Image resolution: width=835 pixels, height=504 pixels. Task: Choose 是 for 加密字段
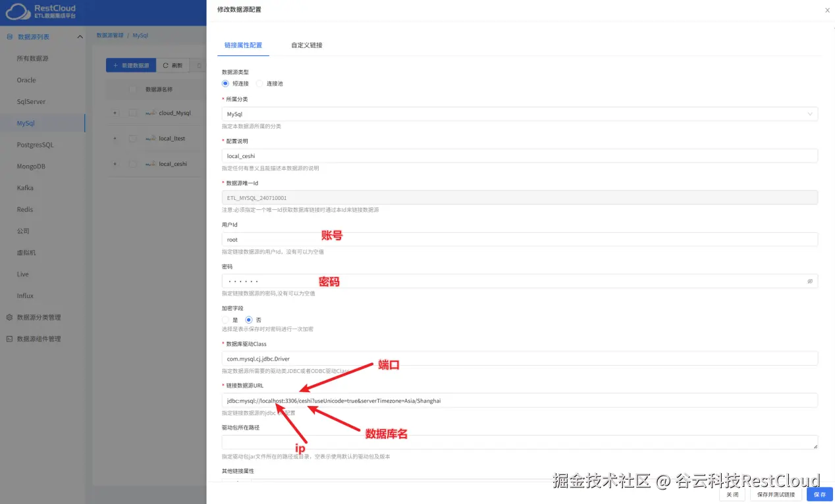point(225,320)
